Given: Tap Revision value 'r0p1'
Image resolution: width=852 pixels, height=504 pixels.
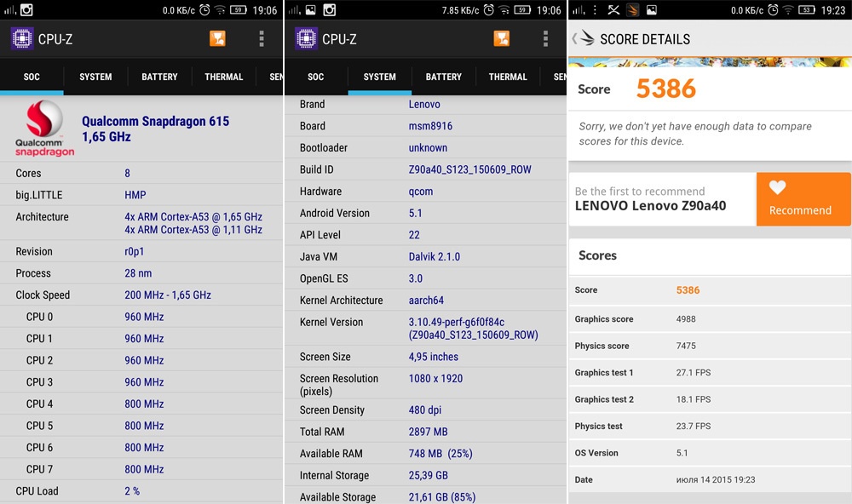Looking at the screenshot, I should pyautogui.click(x=135, y=251).
